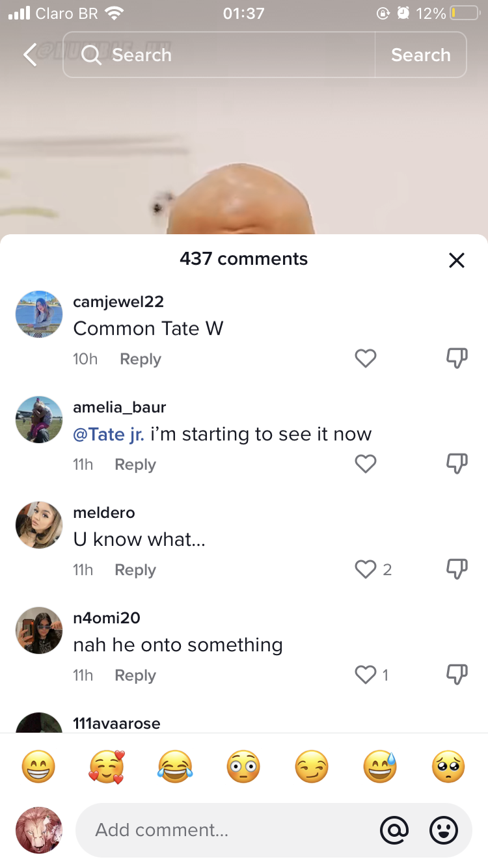The height and width of the screenshot is (868, 488).
Task: Reply to camjewel22's comment
Action: [x=141, y=359]
